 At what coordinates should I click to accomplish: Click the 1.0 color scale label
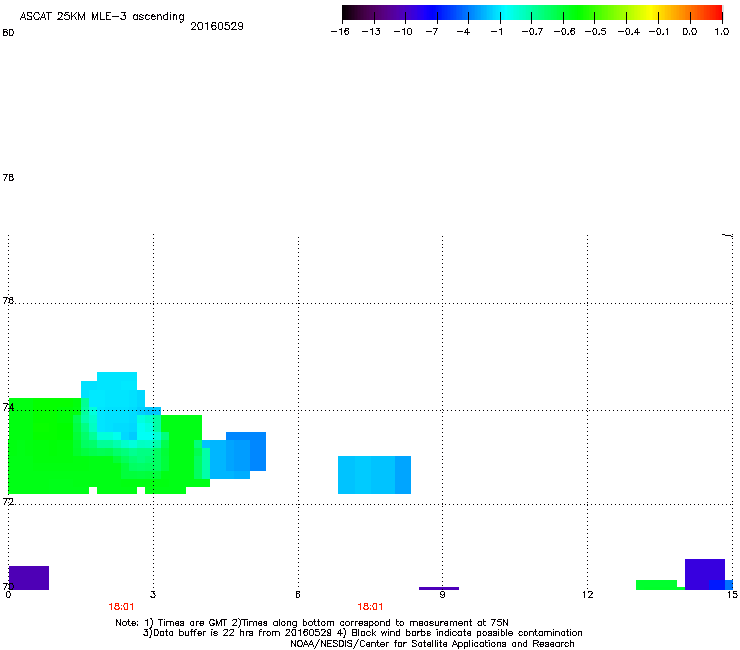click(722, 32)
